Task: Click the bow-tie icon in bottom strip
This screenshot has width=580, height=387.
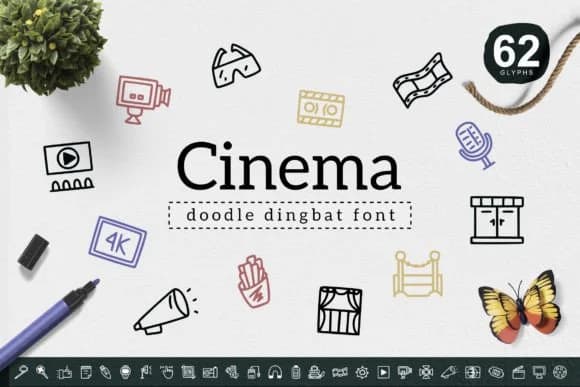Action: 340,372
